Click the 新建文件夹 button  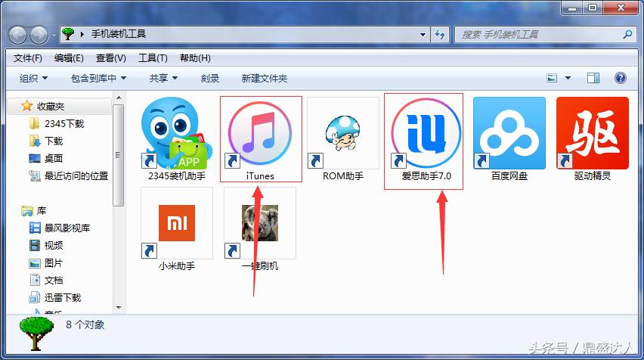[x=265, y=78]
